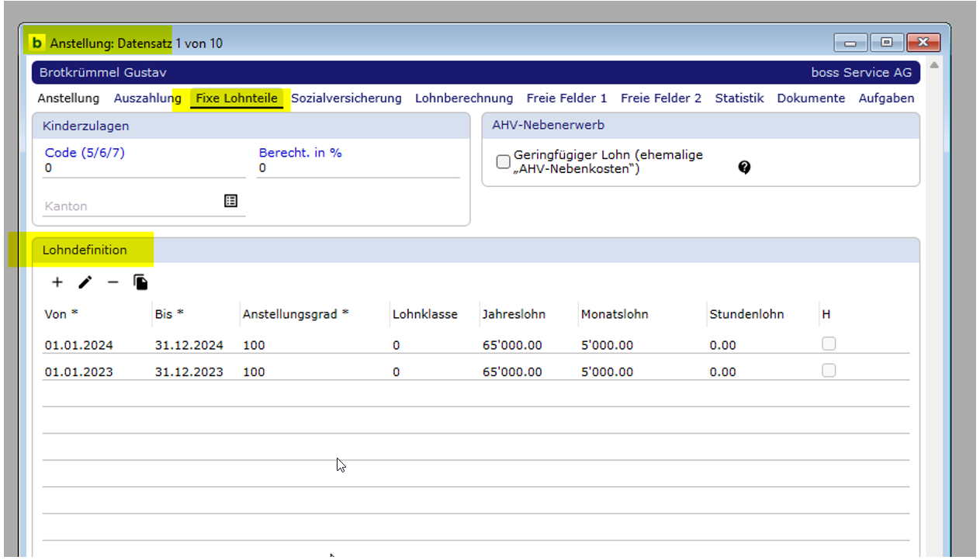Viewport: 980px width, 560px height.
Task: Click the yellow b application icon
Action: pos(36,43)
